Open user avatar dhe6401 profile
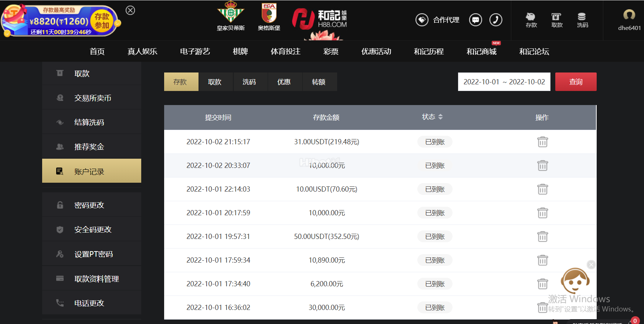This screenshot has height=324, width=644. 629,15
